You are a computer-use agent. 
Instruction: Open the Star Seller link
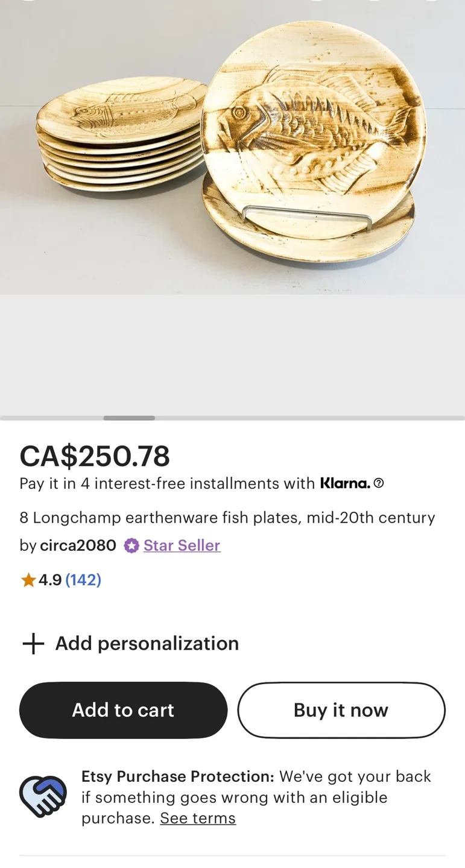[x=182, y=546]
